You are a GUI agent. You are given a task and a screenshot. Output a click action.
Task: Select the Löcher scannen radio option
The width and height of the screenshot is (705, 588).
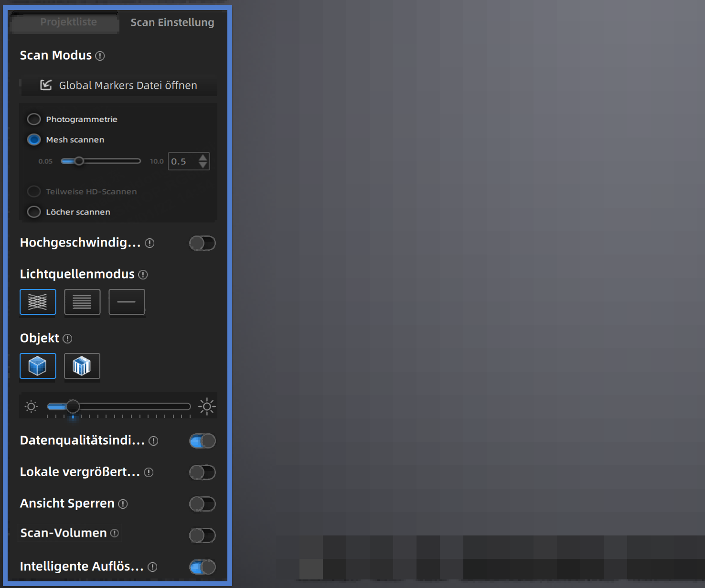pos(33,212)
